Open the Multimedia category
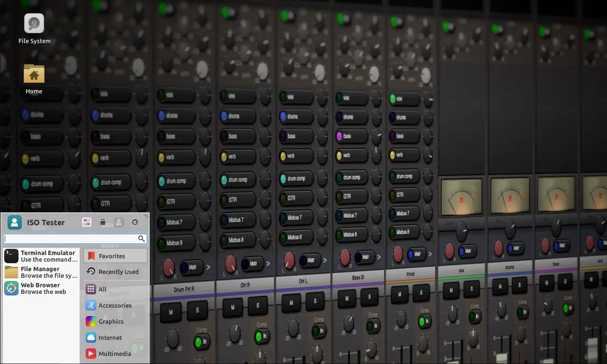Image resolution: width=607 pixels, height=364 pixels. point(116,354)
